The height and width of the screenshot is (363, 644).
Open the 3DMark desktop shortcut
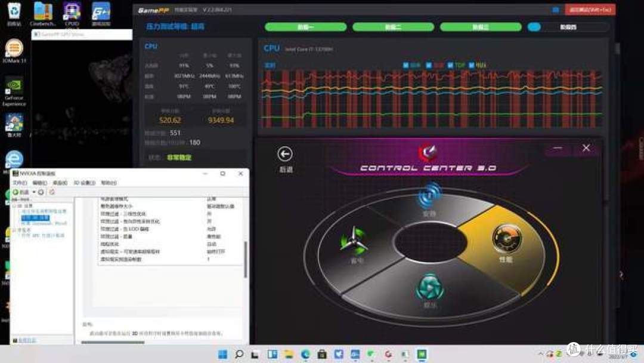click(x=14, y=48)
